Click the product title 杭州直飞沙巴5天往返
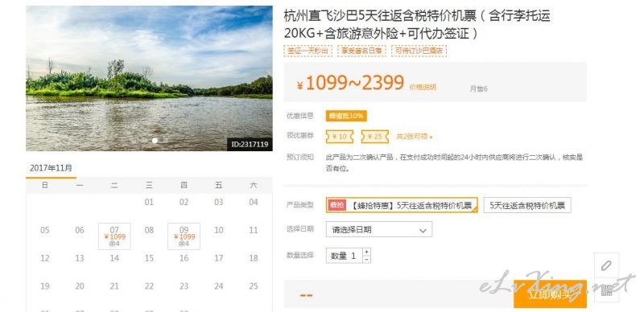 (x=417, y=25)
